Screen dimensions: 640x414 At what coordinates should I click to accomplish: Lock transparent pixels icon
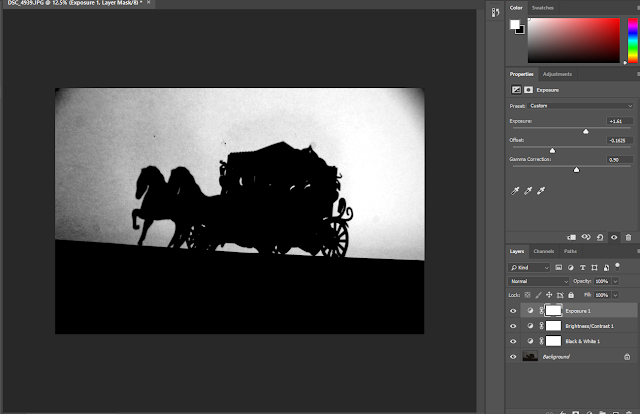527,295
